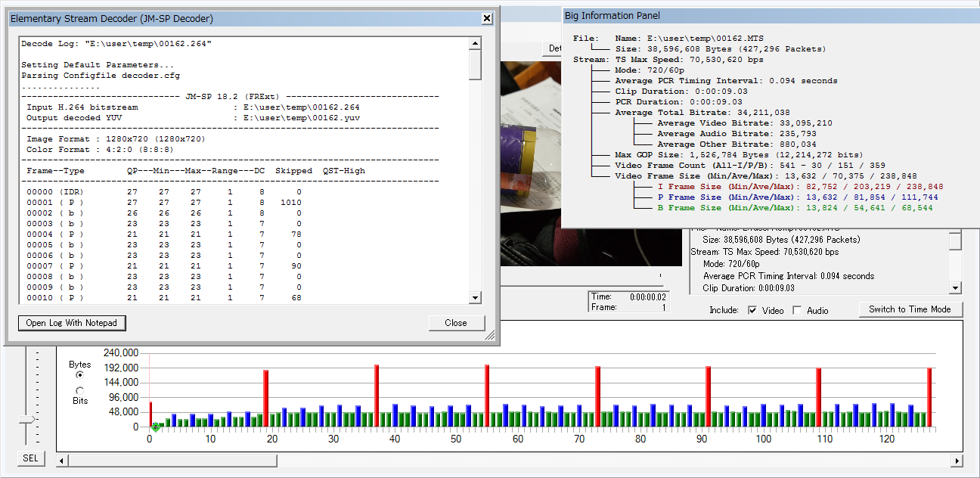Click the stream info list scroll-down arrow
This screenshot has width=980, height=478.
955,288
